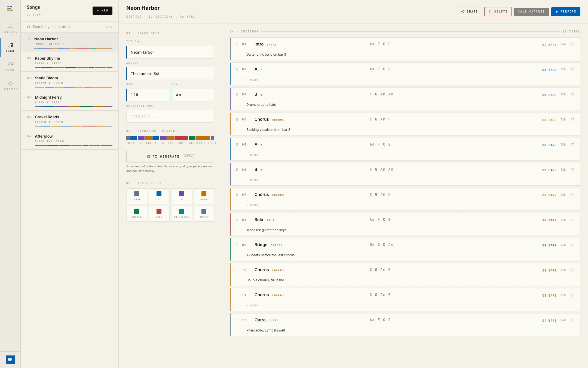Image resolution: width=588 pixels, height=368 pixels.
Task: Add a B section block
Action: [x=182, y=196]
